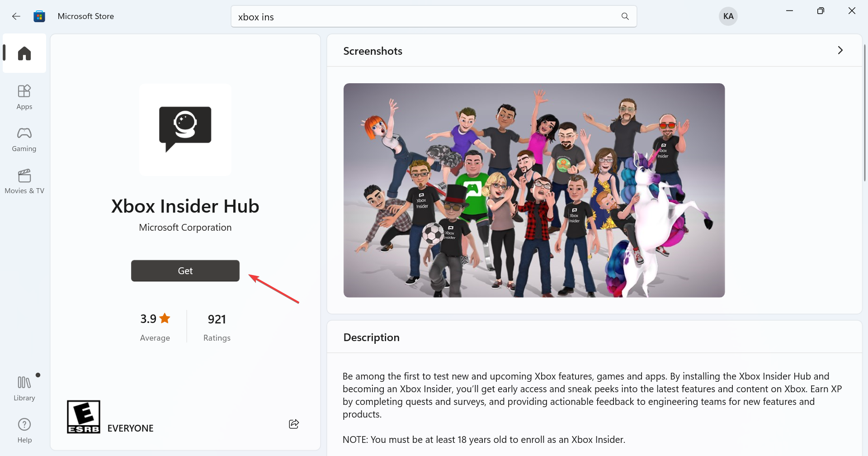
Task: Click the search magnifier icon
Action: pos(625,16)
